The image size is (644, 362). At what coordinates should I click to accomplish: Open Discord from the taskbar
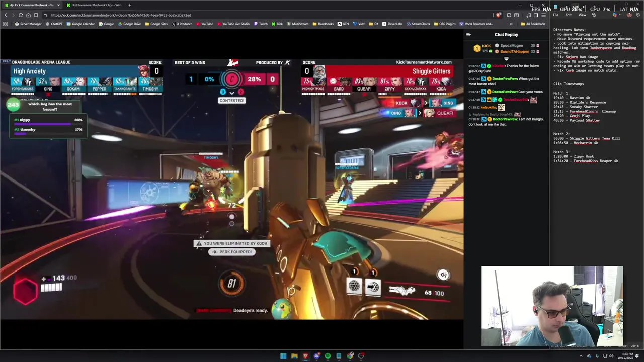point(317,356)
